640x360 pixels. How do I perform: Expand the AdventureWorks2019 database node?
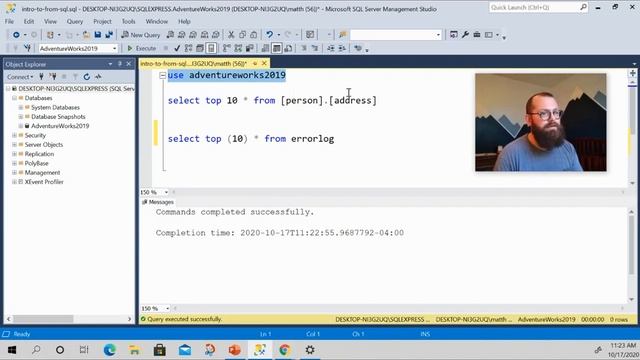coord(21,126)
